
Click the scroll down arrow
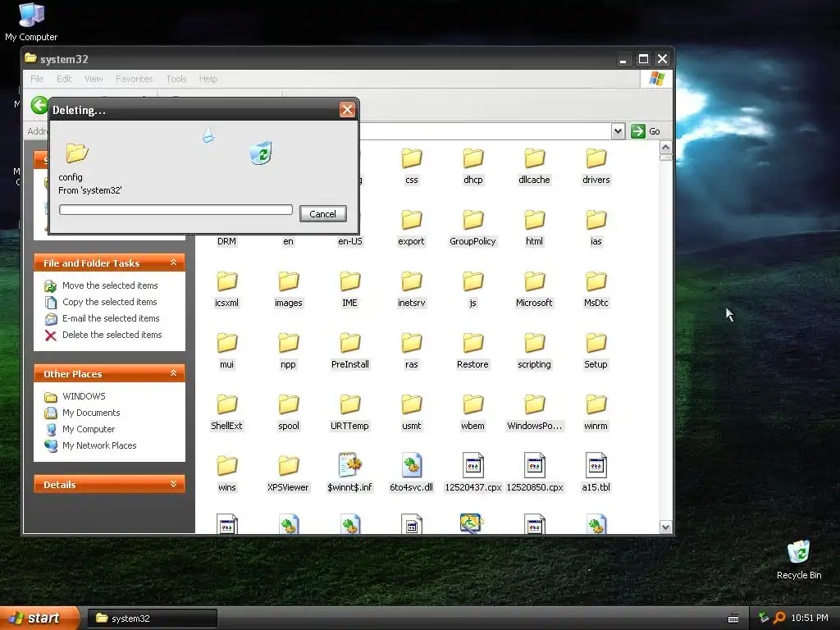[665, 527]
